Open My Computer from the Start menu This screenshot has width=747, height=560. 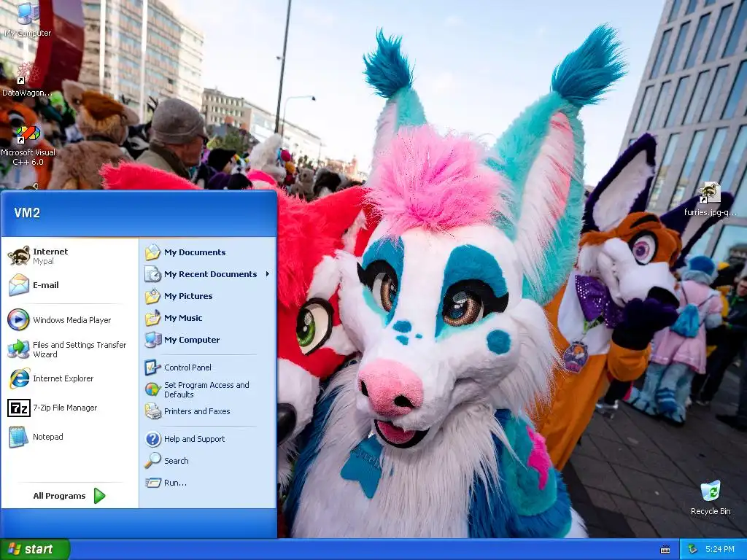click(x=208, y=340)
